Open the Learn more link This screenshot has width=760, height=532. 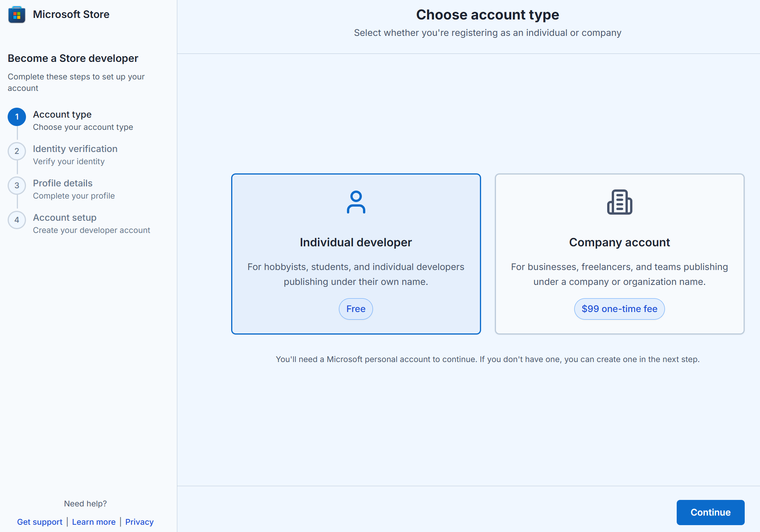click(94, 522)
